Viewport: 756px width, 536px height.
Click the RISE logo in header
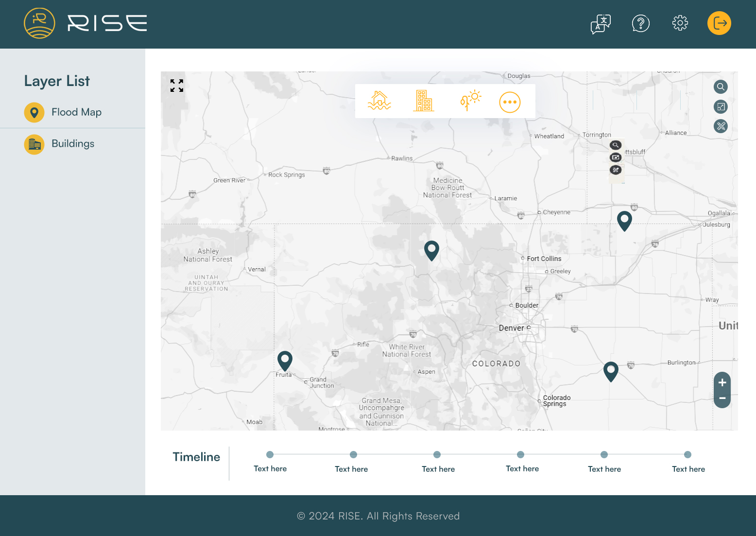point(86,23)
